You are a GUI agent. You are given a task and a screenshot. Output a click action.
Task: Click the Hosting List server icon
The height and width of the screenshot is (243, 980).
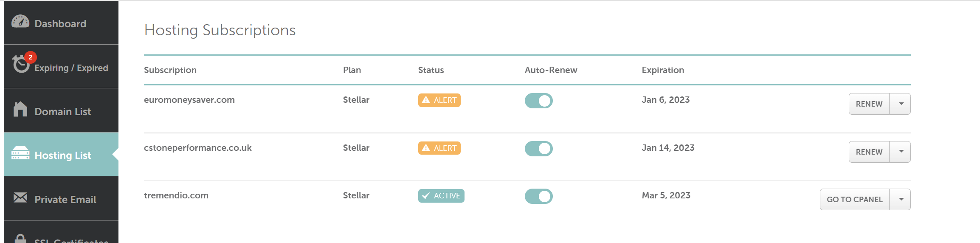20,153
